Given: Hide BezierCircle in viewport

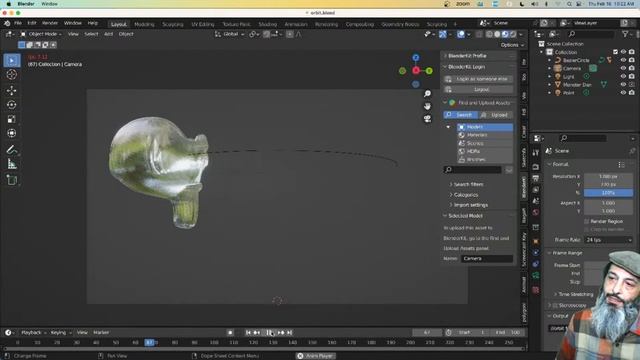Looking at the screenshot, I should point(623,60).
